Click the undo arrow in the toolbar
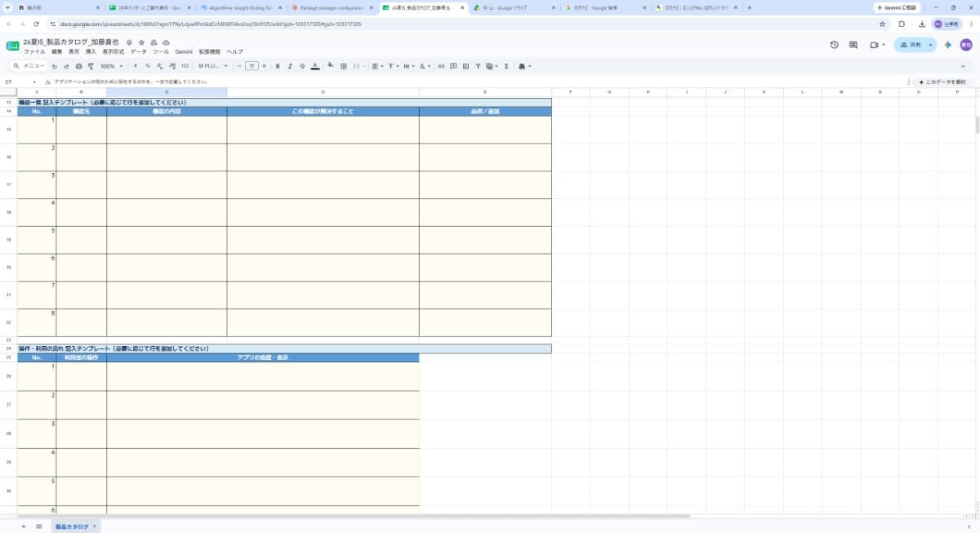The width and height of the screenshot is (980, 533). click(54, 66)
